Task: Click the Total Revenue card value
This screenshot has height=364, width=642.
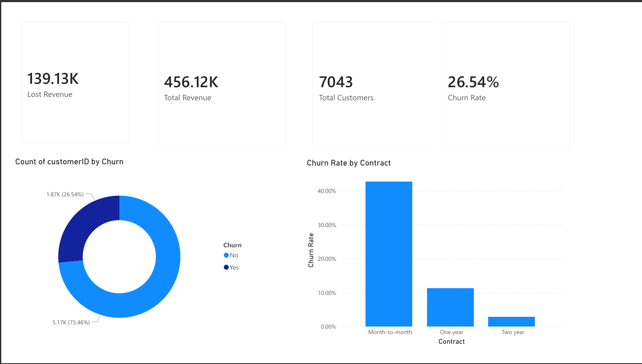Action: click(x=191, y=82)
